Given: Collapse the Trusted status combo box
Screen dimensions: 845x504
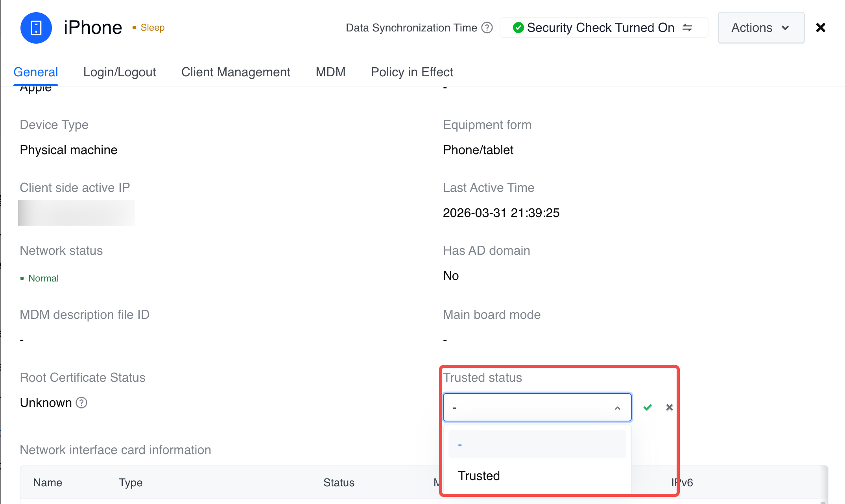Looking at the screenshot, I should [x=617, y=408].
